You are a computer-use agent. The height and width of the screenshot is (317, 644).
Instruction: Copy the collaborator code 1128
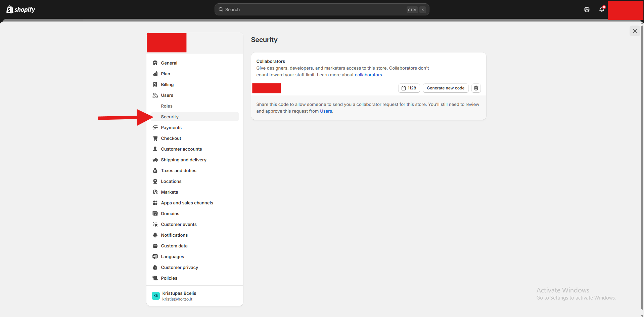point(409,88)
